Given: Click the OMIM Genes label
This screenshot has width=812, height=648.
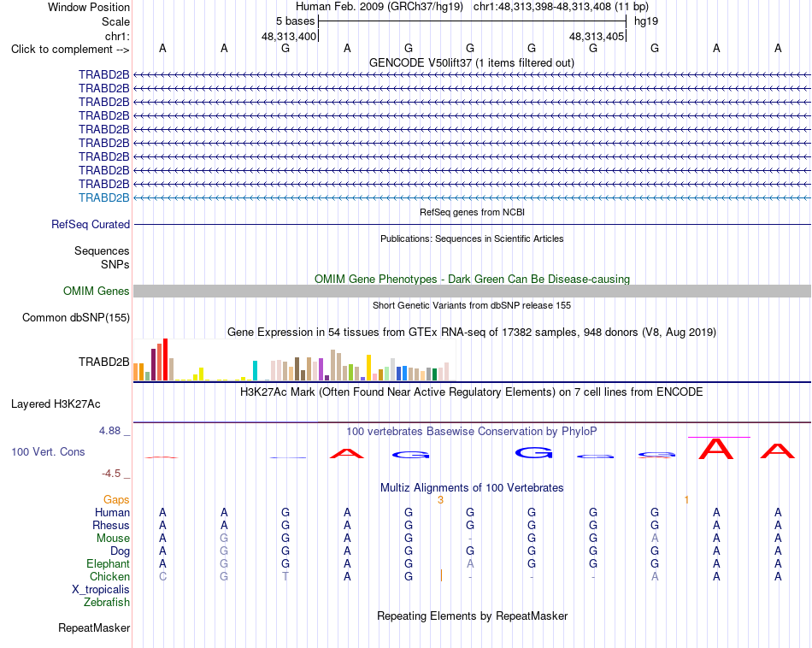Looking at the screenshot, I should coord(96,292).
